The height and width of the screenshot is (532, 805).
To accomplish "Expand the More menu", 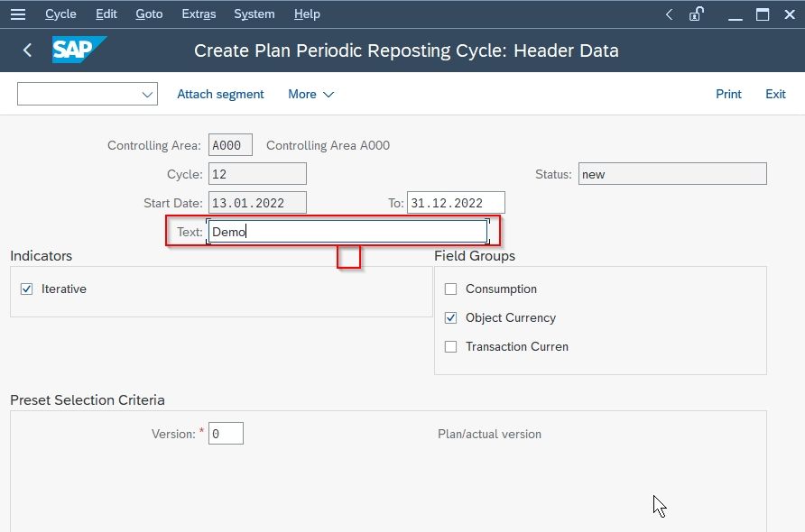I will (311, 95).
